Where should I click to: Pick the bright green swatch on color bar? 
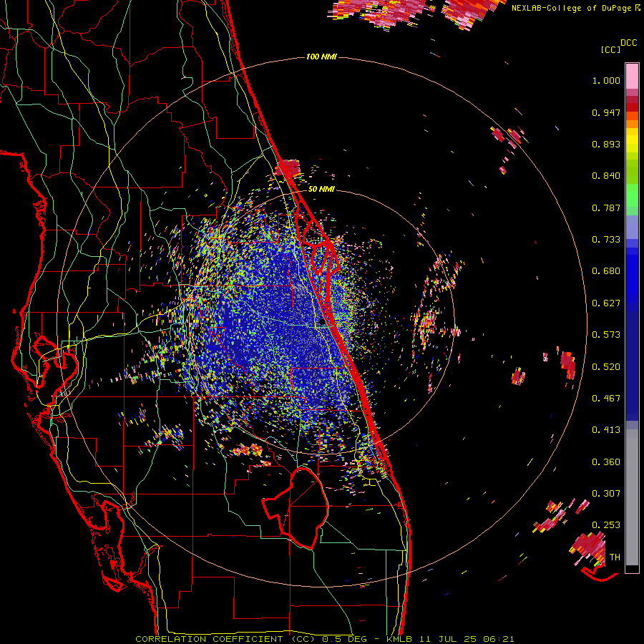[632, 195]
